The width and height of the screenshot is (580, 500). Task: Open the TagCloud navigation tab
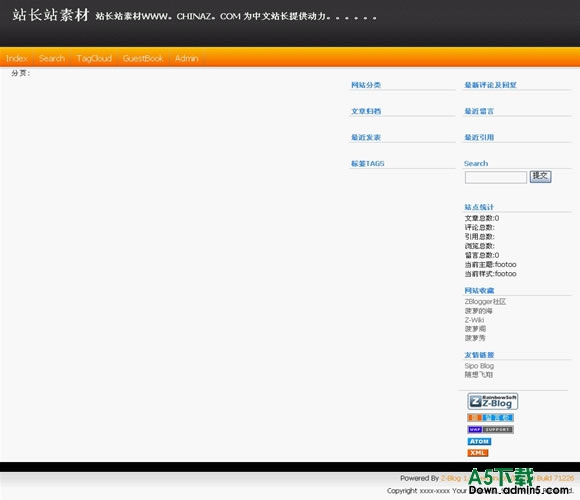point(94,58)
